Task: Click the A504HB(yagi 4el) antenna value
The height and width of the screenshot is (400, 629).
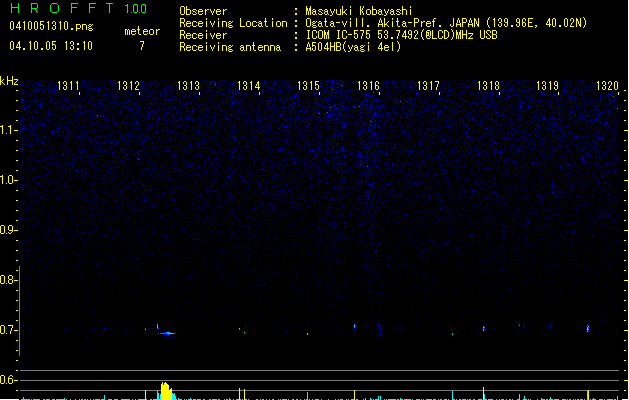Action: 353,47
